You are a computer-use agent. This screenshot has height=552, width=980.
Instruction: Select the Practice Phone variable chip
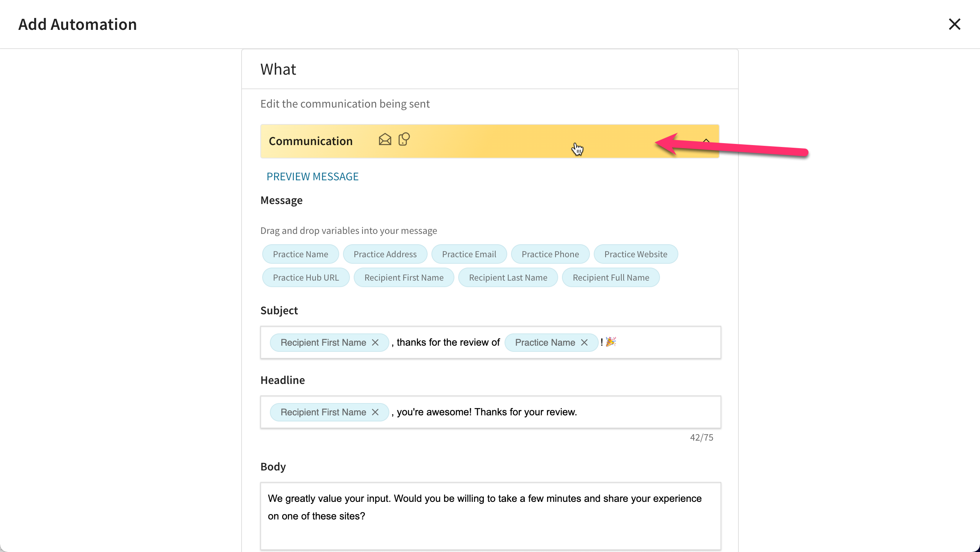coord(550,254)
